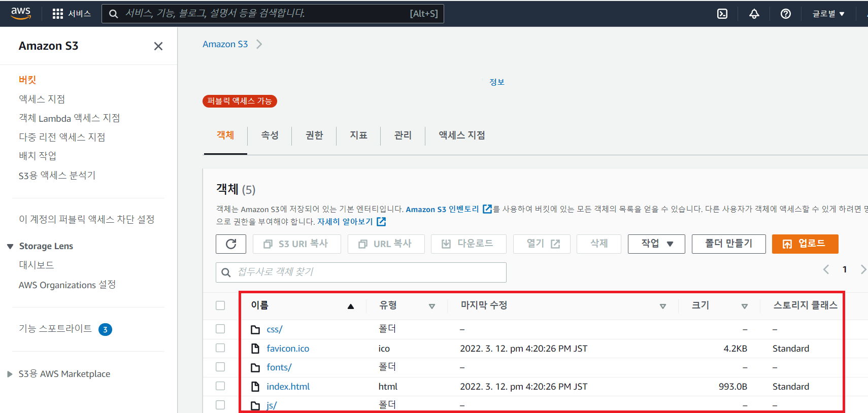Focus the 접두사로 객체 찾기 field
The width and height of the screenshot is (868, 413).
coord(361,272)
